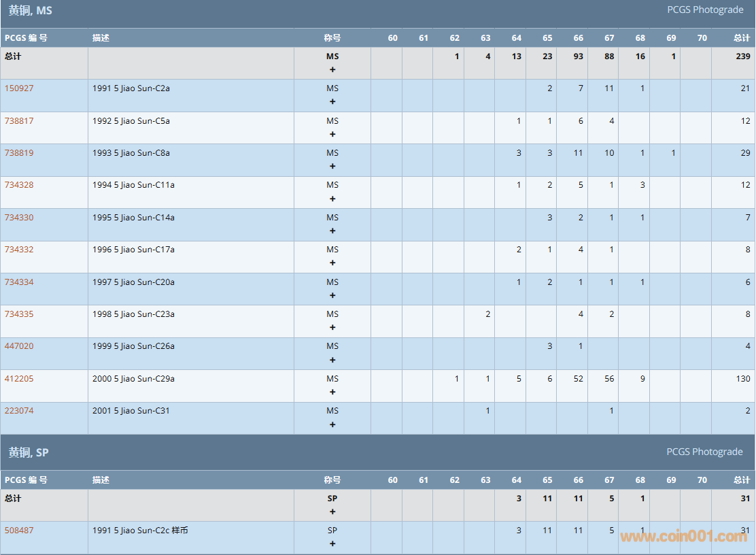Expand plus grade for 1991 Sun-C2a MS row
Image resolution: width=756 pixels, height=555 pixels.
(332, 102)
